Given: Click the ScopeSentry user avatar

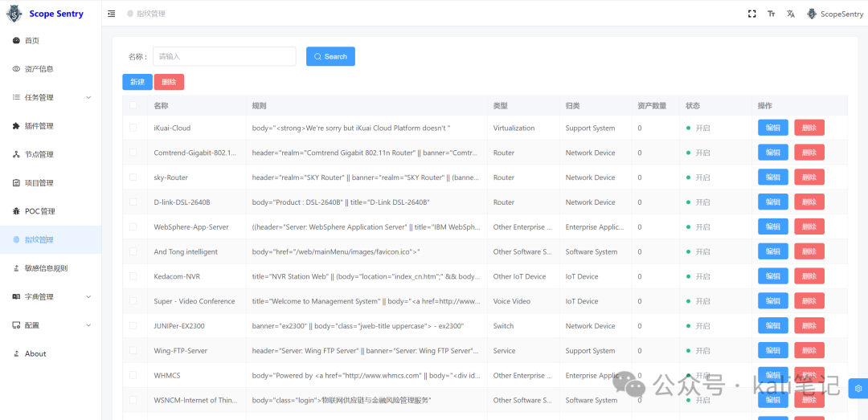Looking at the screenshot, I should coord(812,14).
